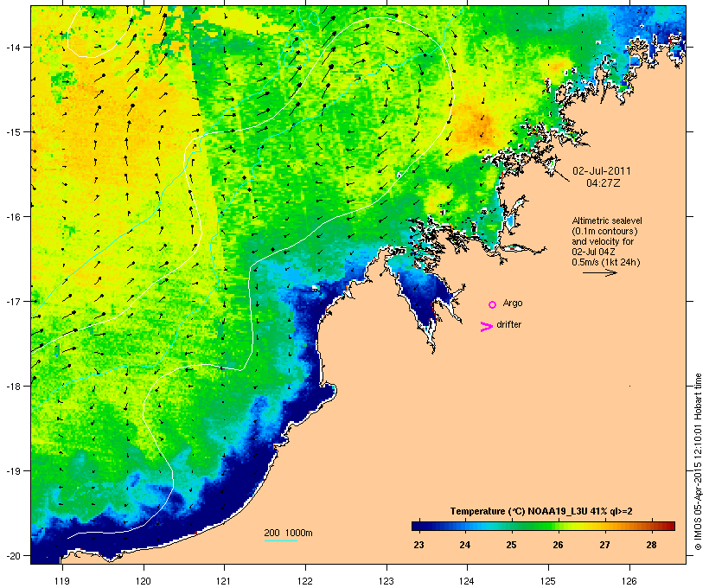
Task: Click the cyan 200 1000m isobath line sample
Action: (x=280, y=540)
